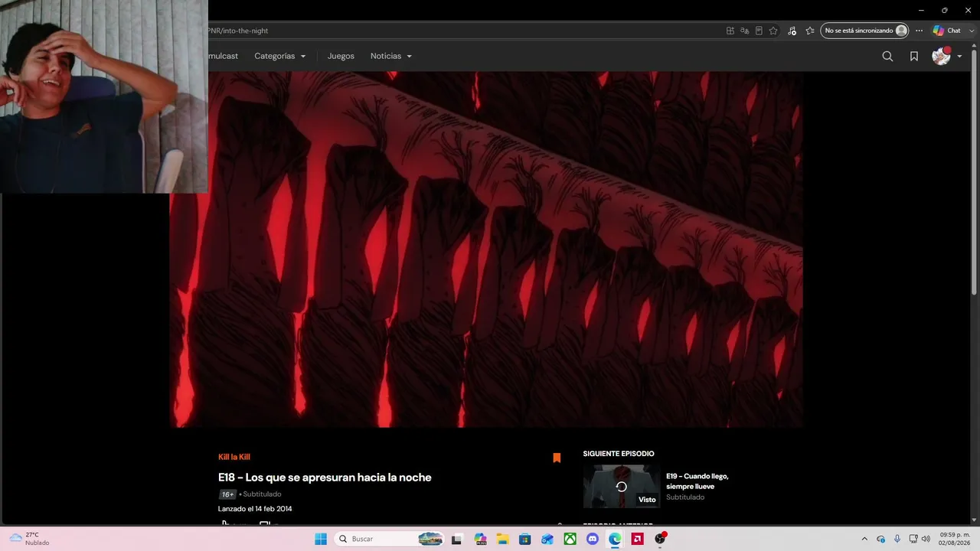Open the favorites list icon
Screen dimensions: 980x551
tap(810, 31)
